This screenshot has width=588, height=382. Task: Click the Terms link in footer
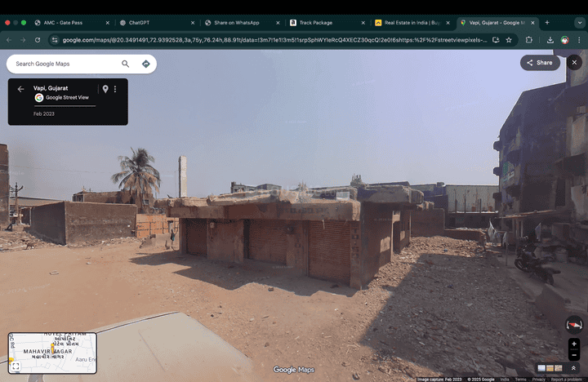pyautogui.click(x=520, y=380)
